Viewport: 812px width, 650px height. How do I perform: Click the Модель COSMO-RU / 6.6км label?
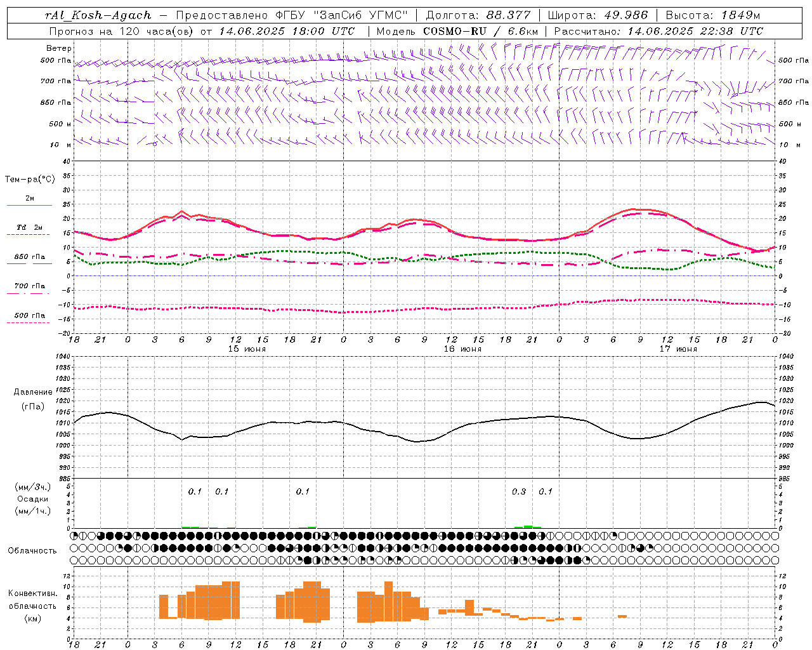point(457,31)
